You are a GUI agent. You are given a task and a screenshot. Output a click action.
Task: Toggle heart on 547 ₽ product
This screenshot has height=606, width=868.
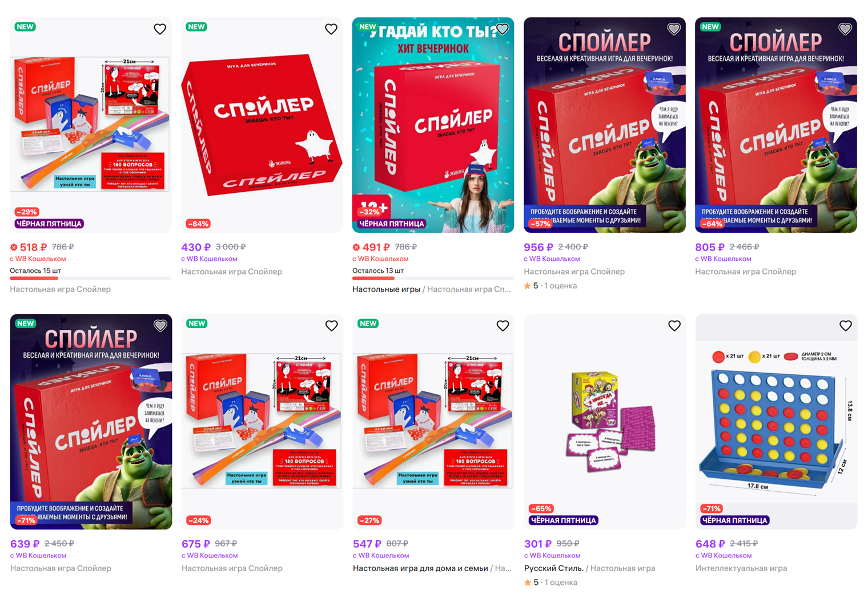[503, 326]
